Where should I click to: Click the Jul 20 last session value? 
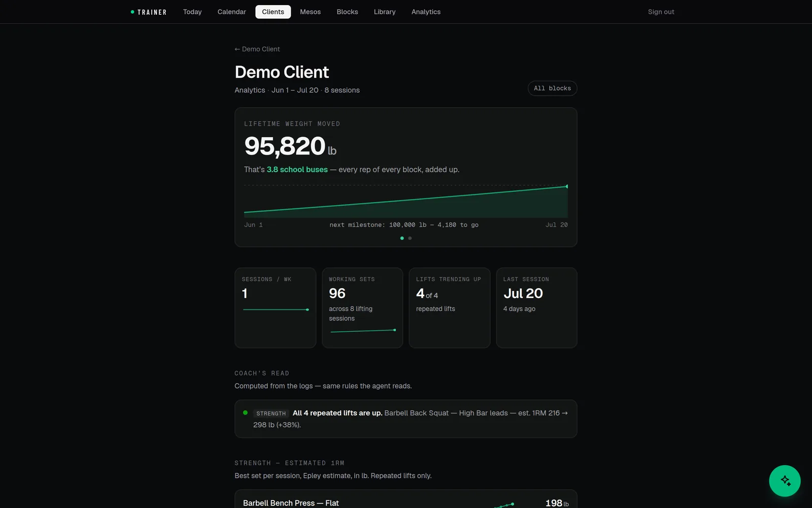523,294
